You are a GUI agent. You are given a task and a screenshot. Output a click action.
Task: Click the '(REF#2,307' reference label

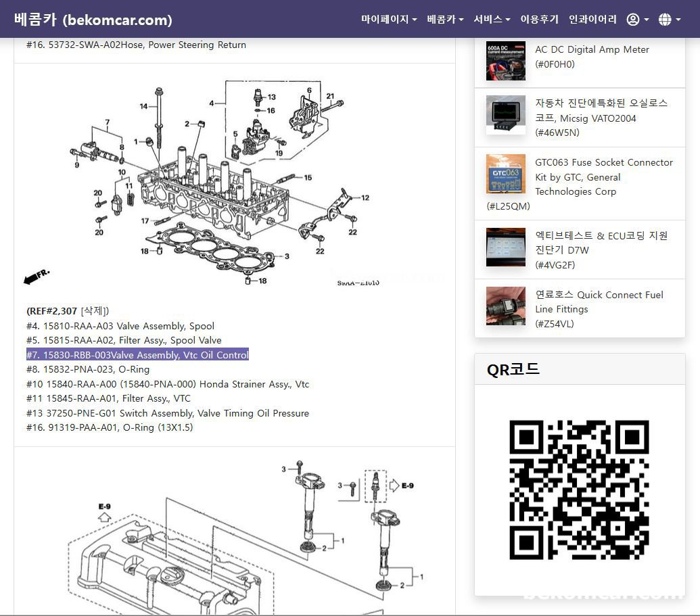tap(52, 311)
